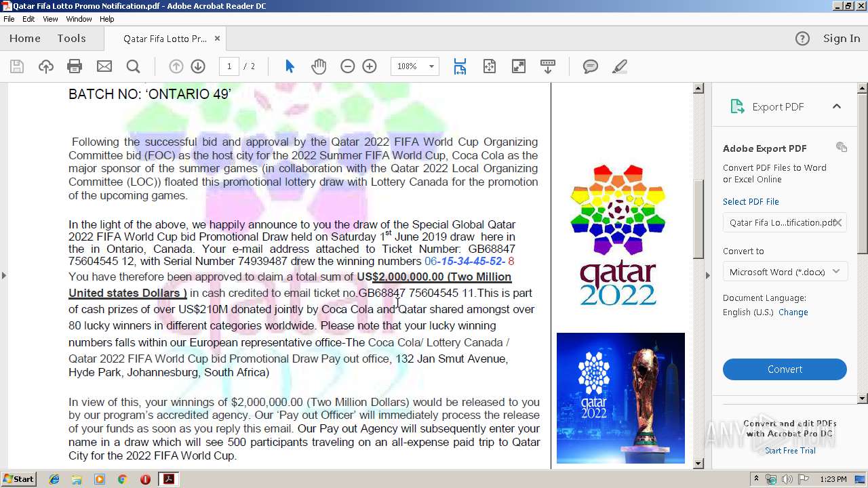The image size is (868, 488).
Task: Open the View menu
Action: (x=50, y=19)
